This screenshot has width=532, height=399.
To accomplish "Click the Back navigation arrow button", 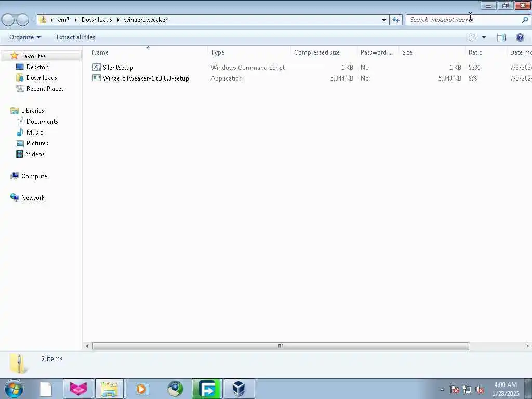I will tap(8, 20).
